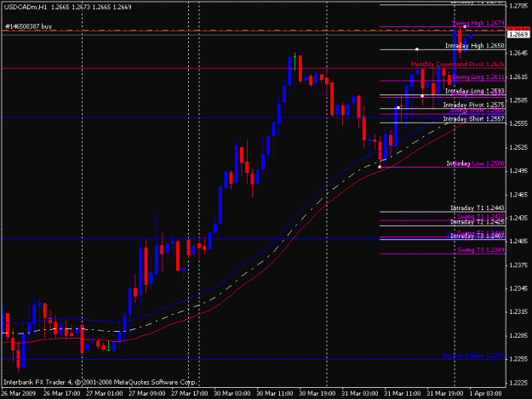The height and width of the screenshot is (399, 532).
Task: Click the 27 Mar 09:00 time axis label
Action: pos(147,394)
